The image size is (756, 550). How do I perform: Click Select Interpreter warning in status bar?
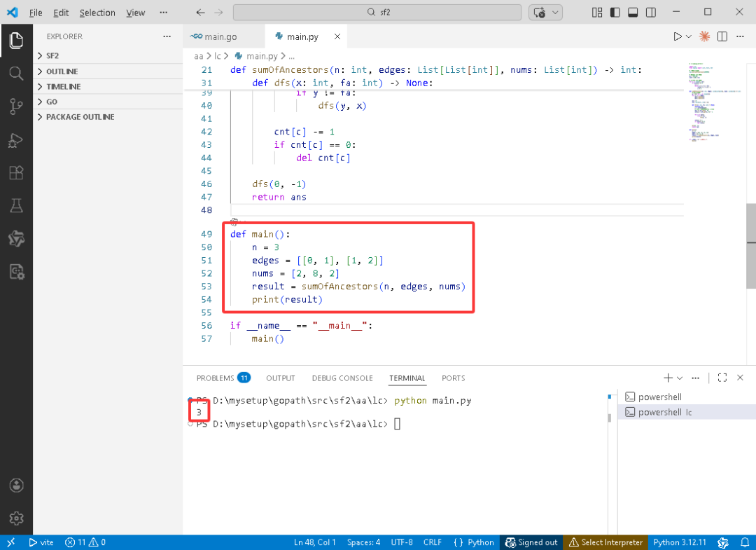(605, 542)
